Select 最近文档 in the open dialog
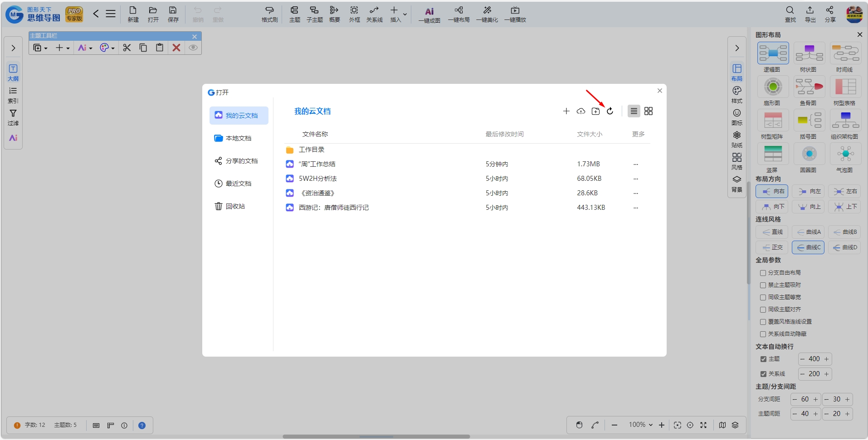 point(239,184)
